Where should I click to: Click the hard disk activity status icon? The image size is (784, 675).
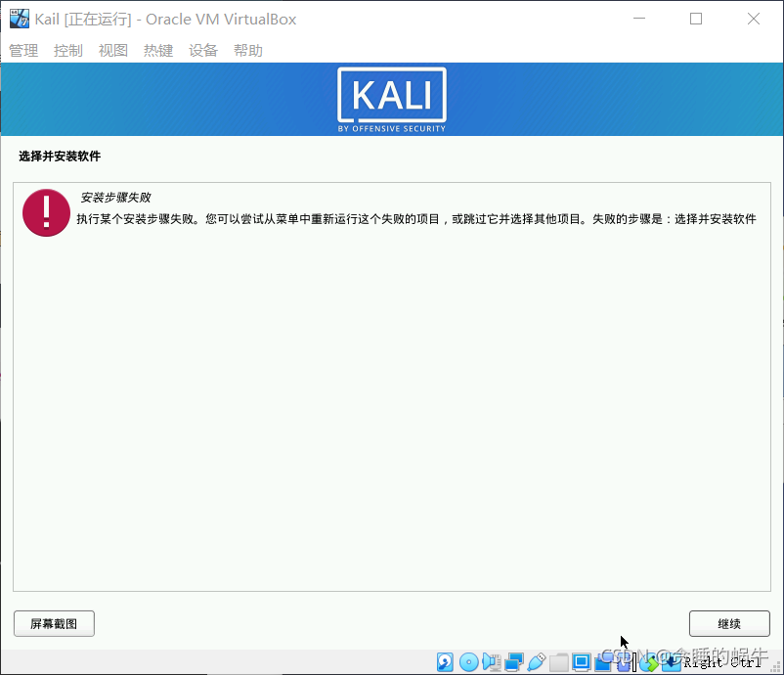(445, 662)
